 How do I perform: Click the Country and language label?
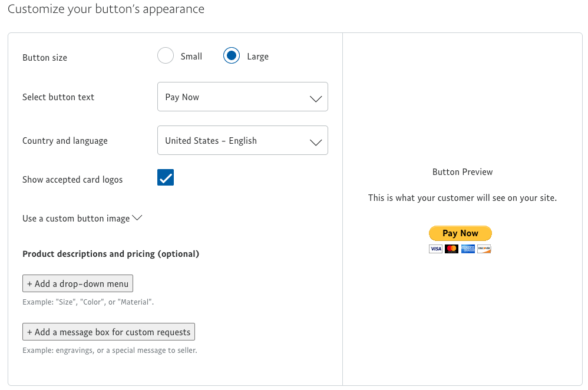click(x=65, y=141)
